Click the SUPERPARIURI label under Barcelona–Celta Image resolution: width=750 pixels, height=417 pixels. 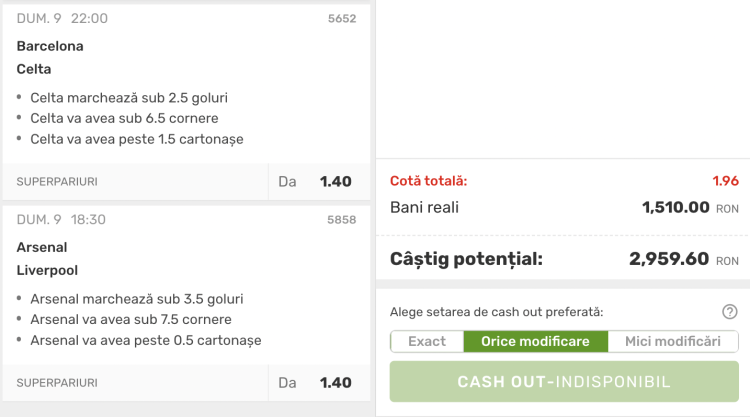57,182
